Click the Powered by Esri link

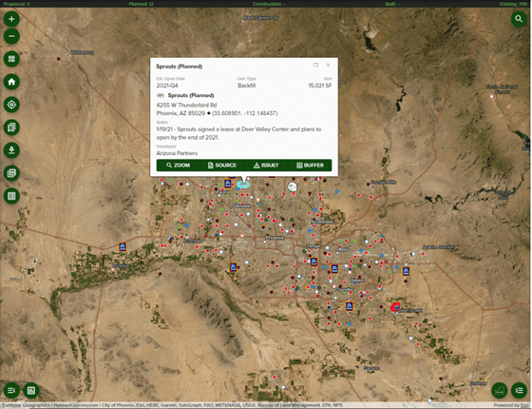pos(512,405)
